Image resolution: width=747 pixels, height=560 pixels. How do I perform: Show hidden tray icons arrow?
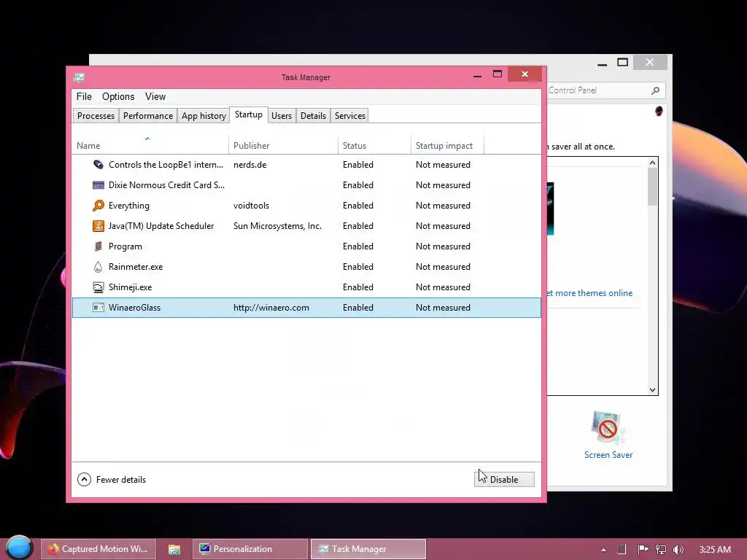point(603,550)
